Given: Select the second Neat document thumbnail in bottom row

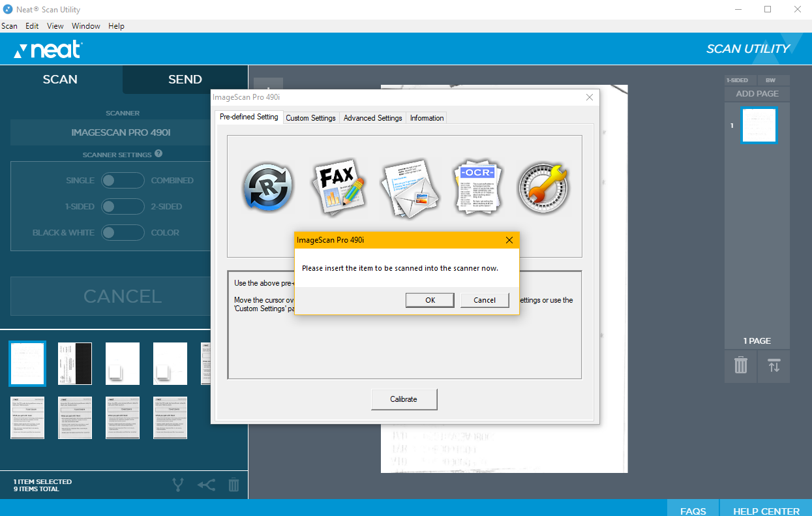Looking at the screenshot, I should [75, 417].
